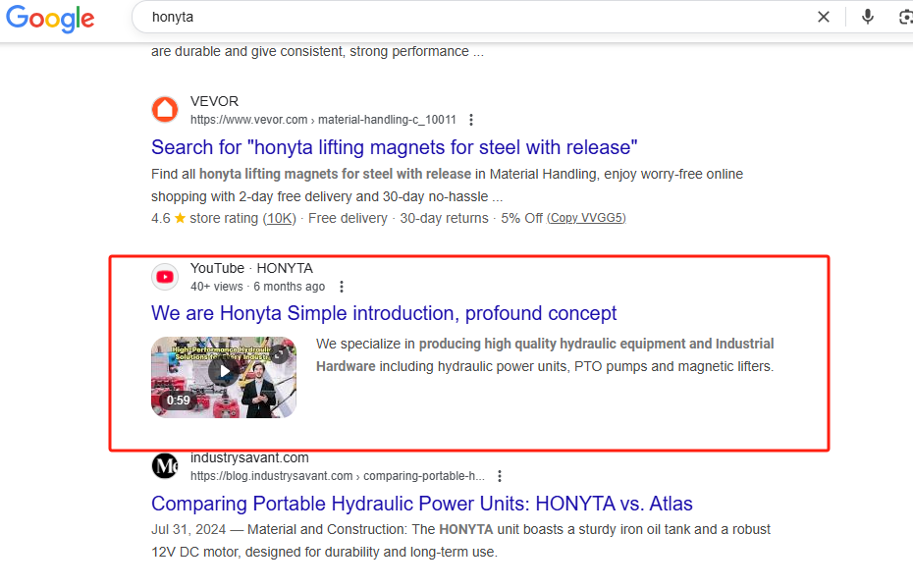Screen dimensions: 913x588
Task: Click the VEVOR orange house favicon
Action: (165, 109)
